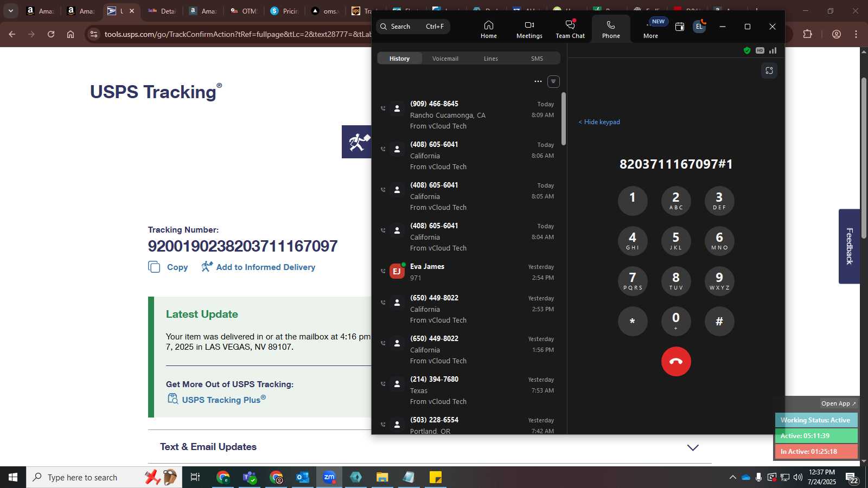The width and height of the screenshot is (868, 488).
Task: Select (214) 394-7680 Texas call
Action: [x=468, y=390]
